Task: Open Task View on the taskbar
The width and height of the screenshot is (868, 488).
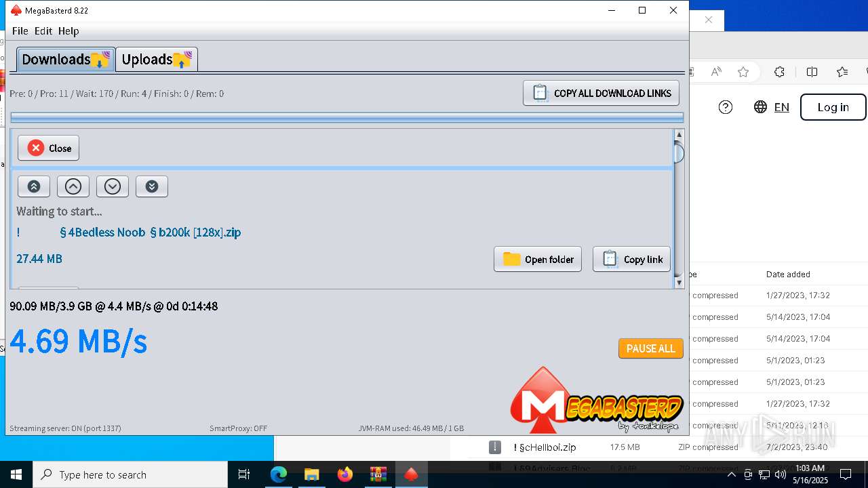Action: (x=244, y=474)
